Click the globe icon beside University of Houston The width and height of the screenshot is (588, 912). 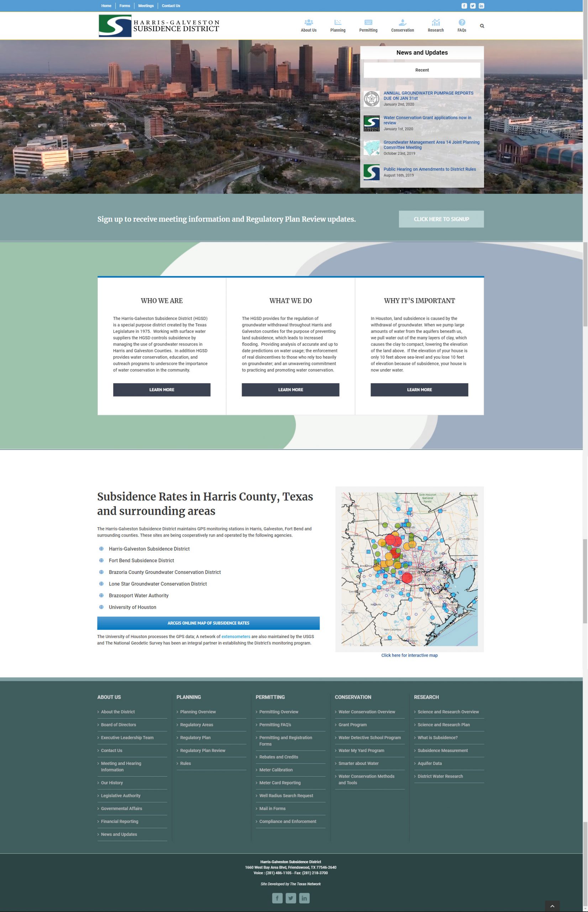pos(101,607)
